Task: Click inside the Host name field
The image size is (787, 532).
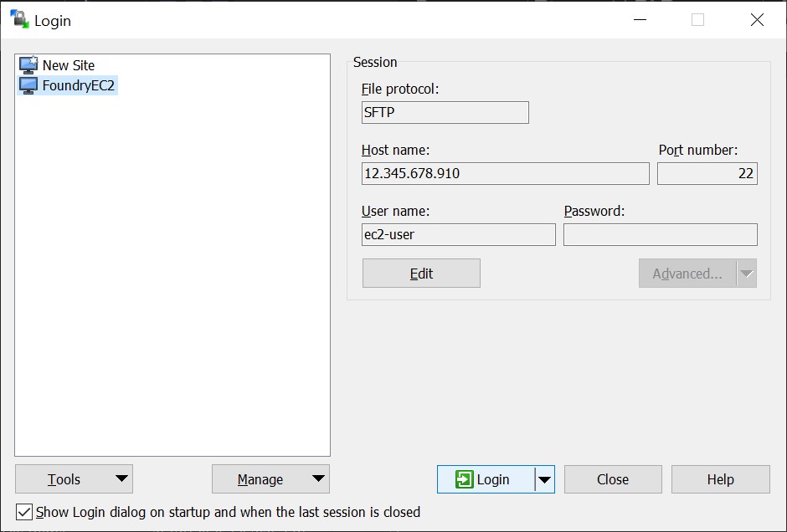Action: [x=505, y=173]
